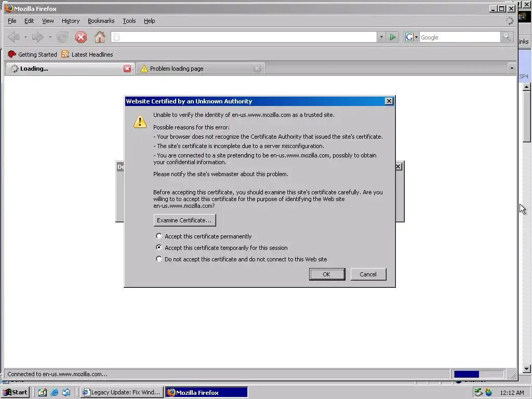Click the Forward navigation arrow

coord(37,37)
